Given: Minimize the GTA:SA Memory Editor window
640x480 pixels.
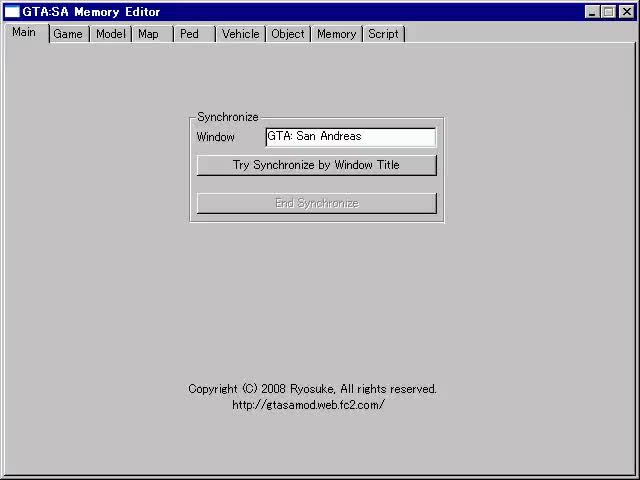Looking at the screenshot, I should click(x=591, y=12).
